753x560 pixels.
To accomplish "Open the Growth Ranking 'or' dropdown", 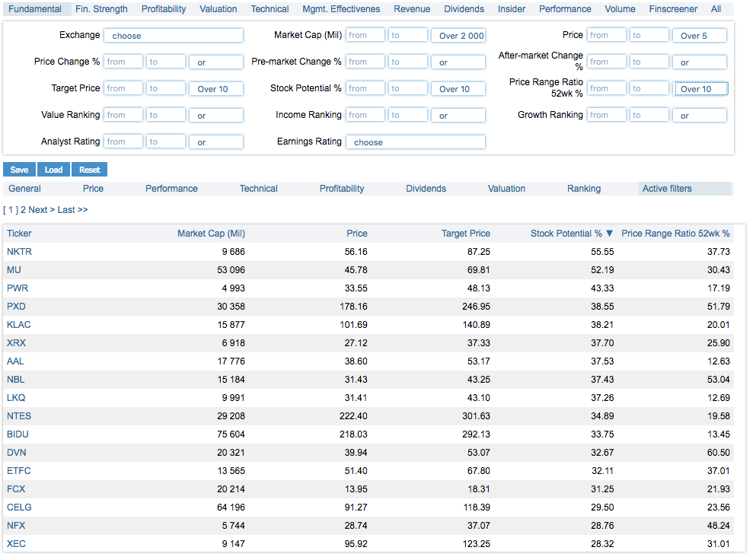I will point(700,115).
